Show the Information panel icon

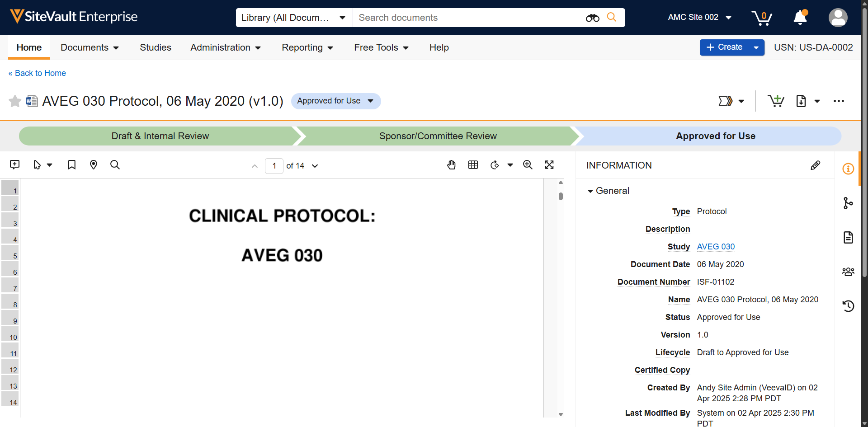pos(848,169)
